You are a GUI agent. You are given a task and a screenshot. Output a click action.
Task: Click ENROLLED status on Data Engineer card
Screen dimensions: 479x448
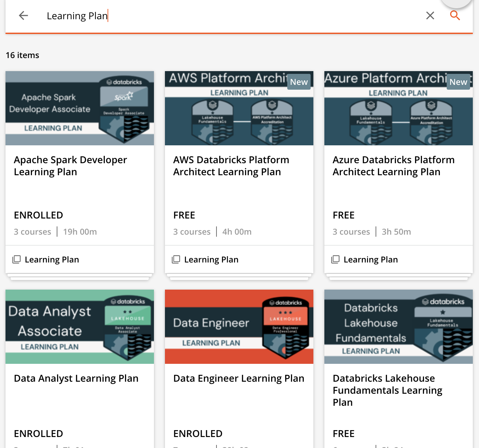click(198, 434)
